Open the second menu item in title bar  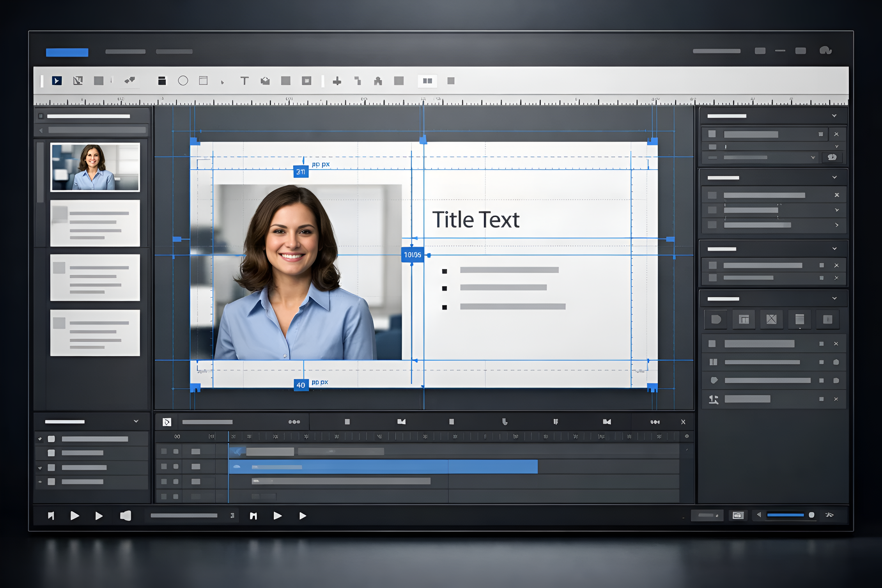pyautogui.click(x=125, y=52)
